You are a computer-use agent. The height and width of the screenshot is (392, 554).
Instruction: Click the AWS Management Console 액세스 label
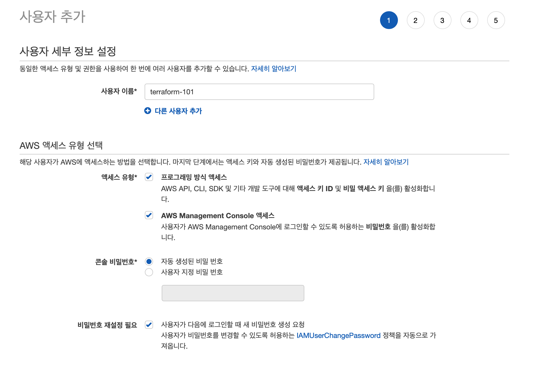click(x=218, y=216)
